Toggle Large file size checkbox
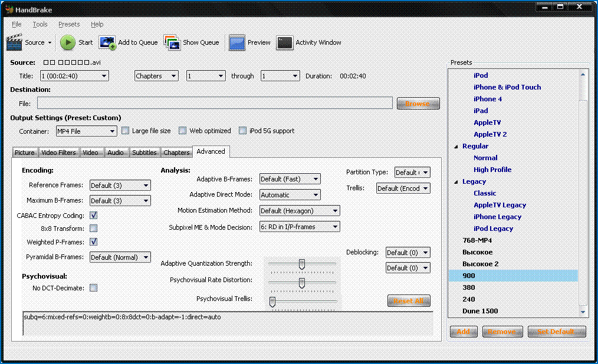598x364 pixels. tap(126, 131)
